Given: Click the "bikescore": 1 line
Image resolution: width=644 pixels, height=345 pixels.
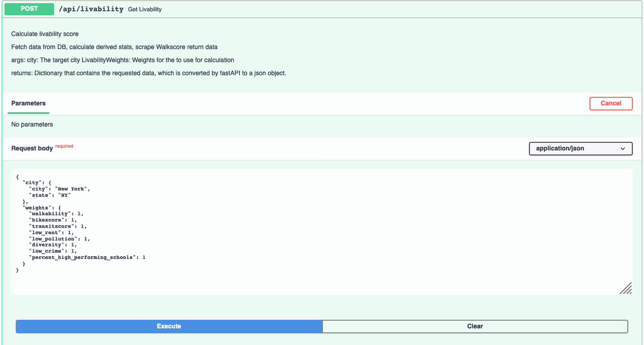Looking at the screenshot, I should [x=53, y=220].
